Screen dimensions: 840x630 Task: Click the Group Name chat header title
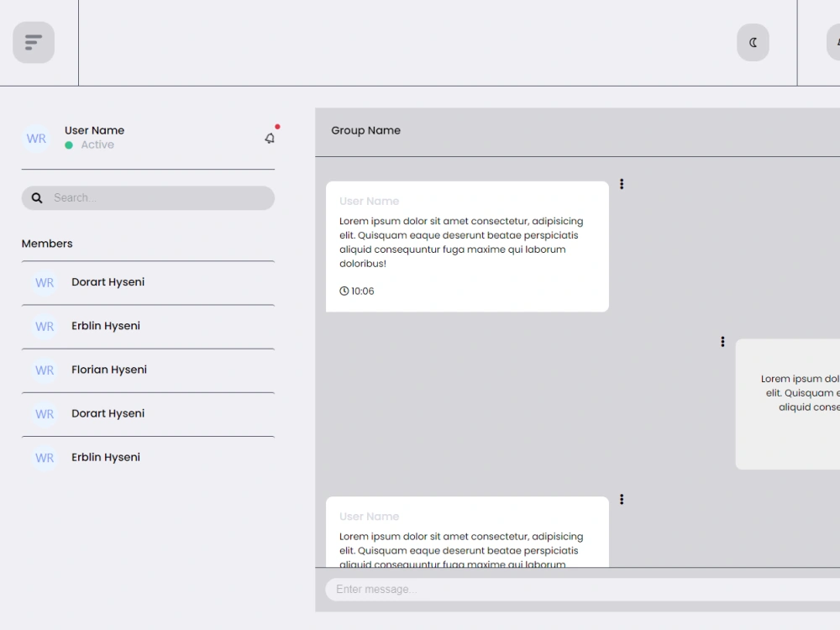[366, 131]
